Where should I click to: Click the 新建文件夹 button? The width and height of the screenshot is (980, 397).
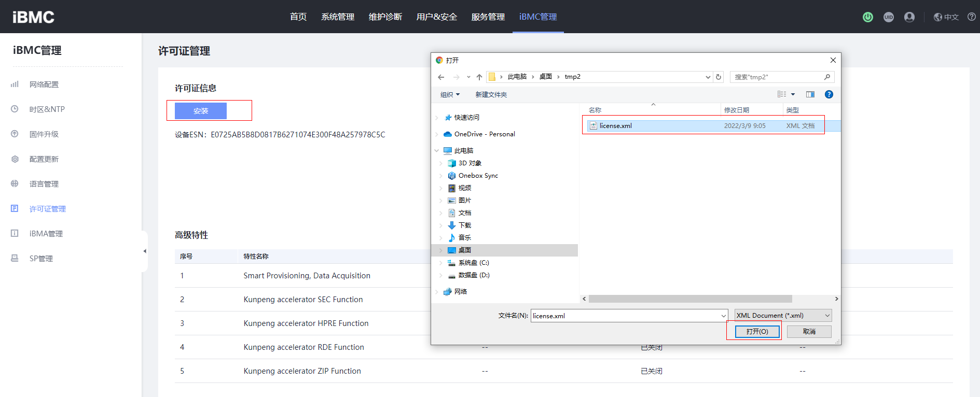(491, 94)
